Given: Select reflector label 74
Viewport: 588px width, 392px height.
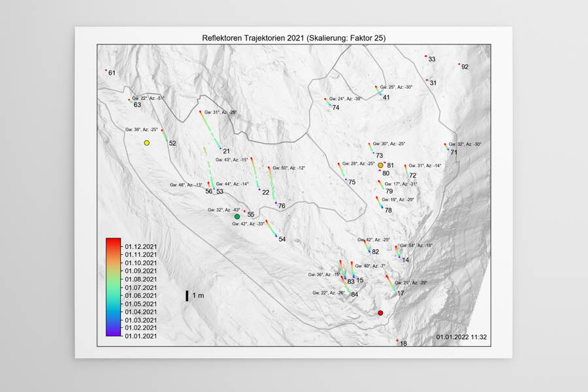Looking at the screenshot, I should pyautogui.click(x=335, y=108).
